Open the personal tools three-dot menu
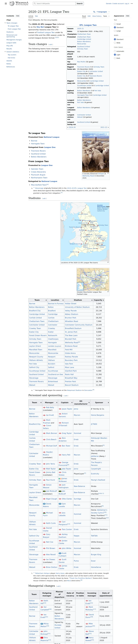This screenshot has height=644, width=138. pos(132,4)
